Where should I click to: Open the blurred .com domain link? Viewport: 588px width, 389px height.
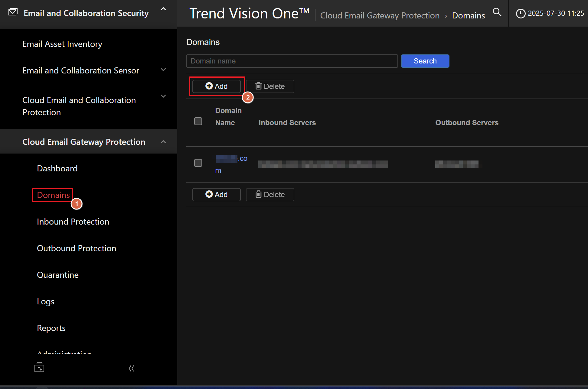coord(231,159)
